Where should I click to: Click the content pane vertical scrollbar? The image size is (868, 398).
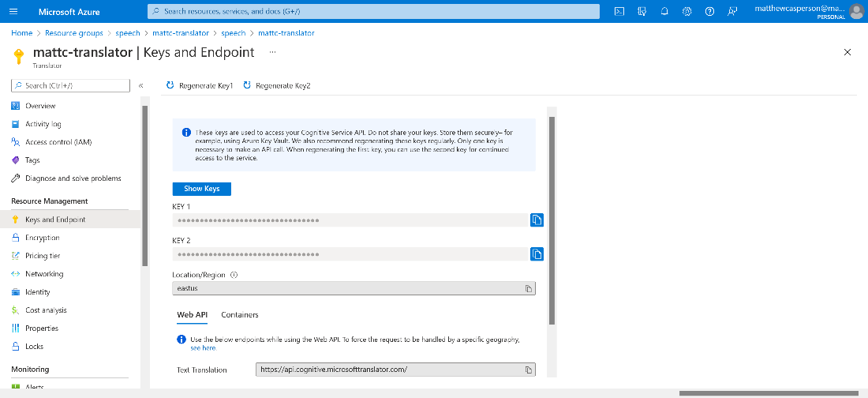(x=552, y=220)
